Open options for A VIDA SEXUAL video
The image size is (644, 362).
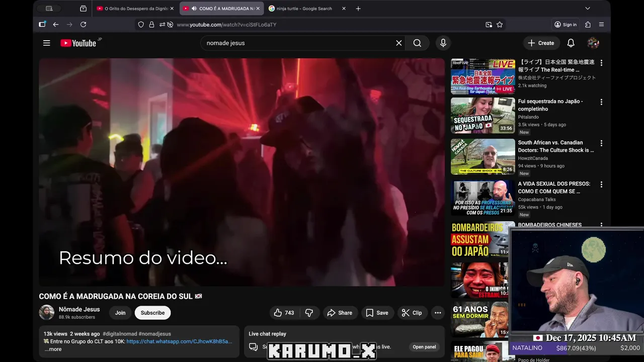click(x=601, y=185)
